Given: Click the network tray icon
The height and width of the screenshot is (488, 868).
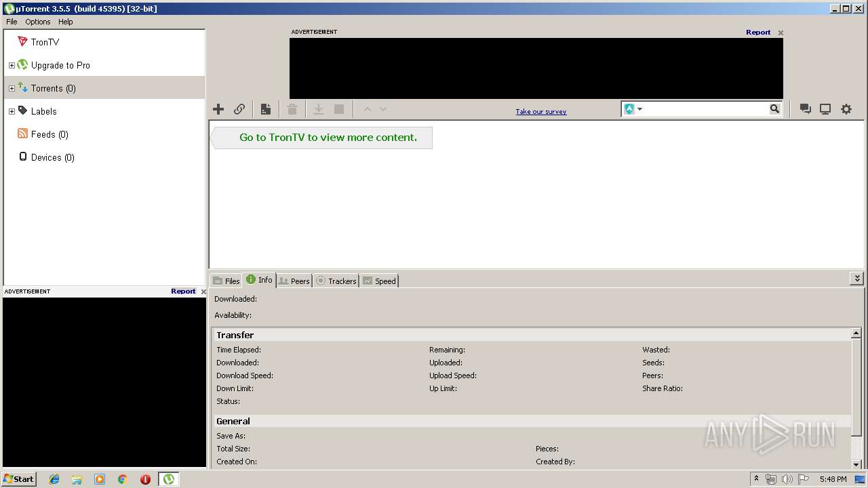Looking at the screenshot, I should point(771,479).
